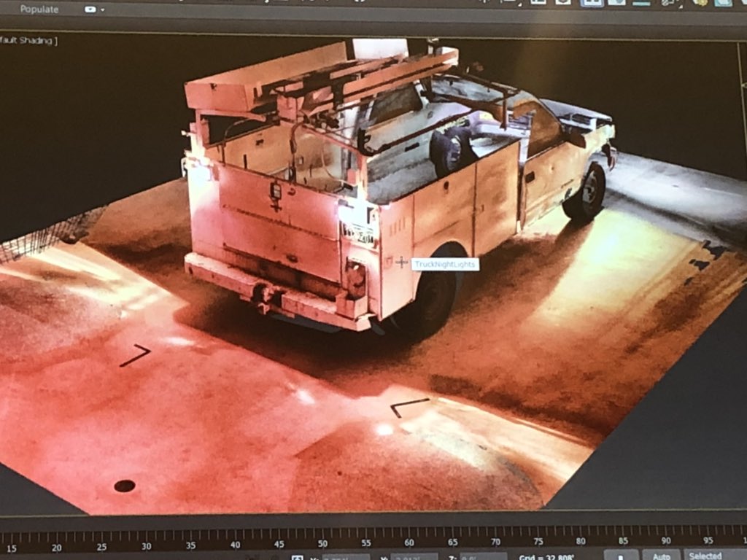Screen dimensions: 747x560
Task: Open the Selected key filter dropdown
Action: 706,556
